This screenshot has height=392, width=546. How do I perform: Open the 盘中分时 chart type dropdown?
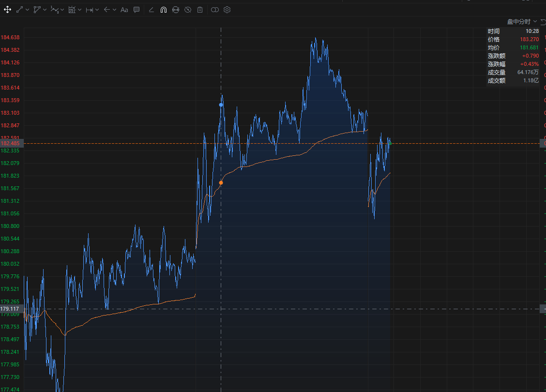point(522,22)
